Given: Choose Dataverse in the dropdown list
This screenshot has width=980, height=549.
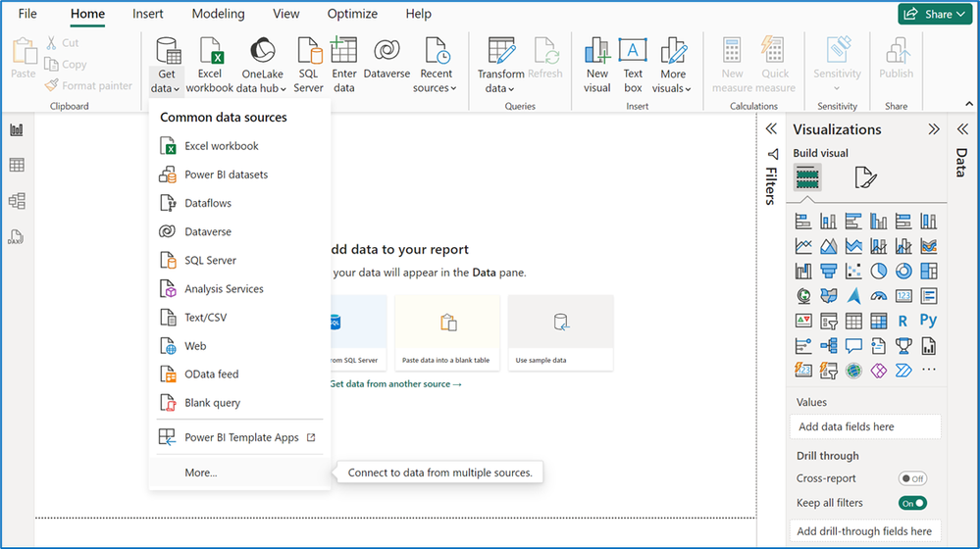Looking at the screenshot, I should coord(239,231).
